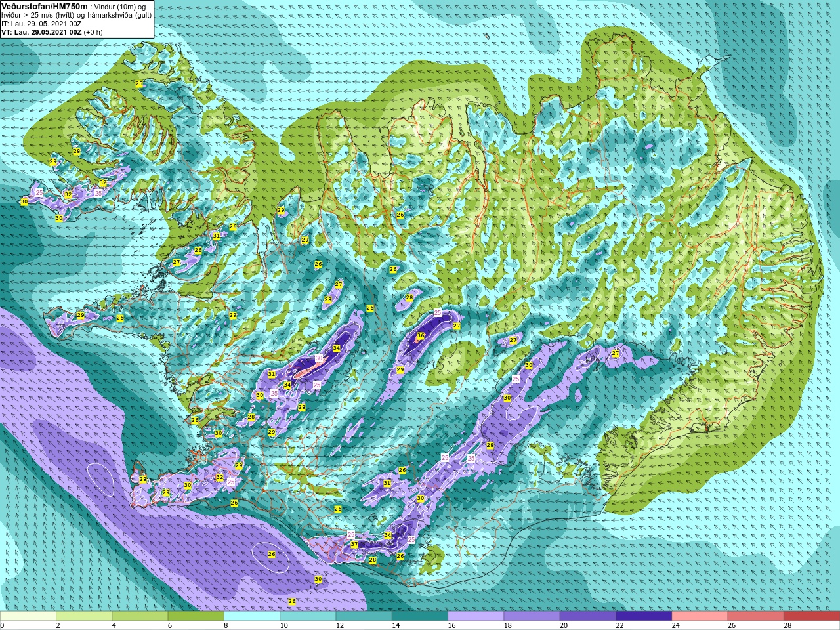
Task: Pick the green 4–6 legend color band
Action: 140,616
